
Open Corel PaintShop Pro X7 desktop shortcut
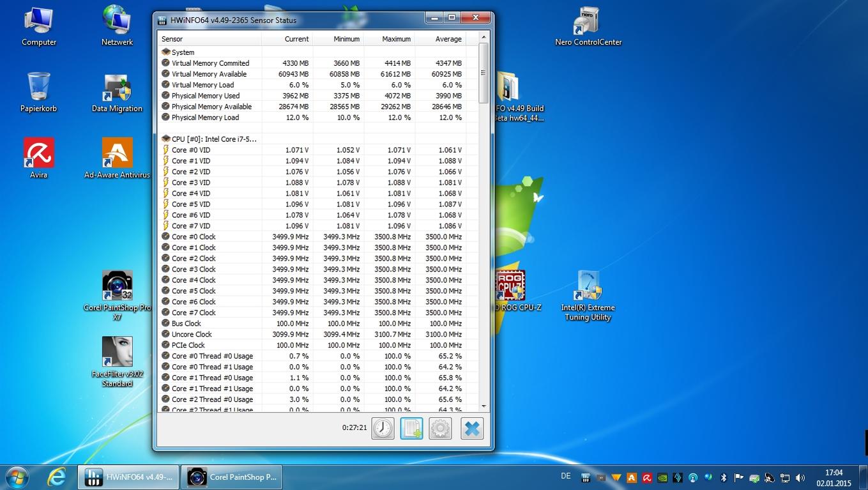click(117, 295)
